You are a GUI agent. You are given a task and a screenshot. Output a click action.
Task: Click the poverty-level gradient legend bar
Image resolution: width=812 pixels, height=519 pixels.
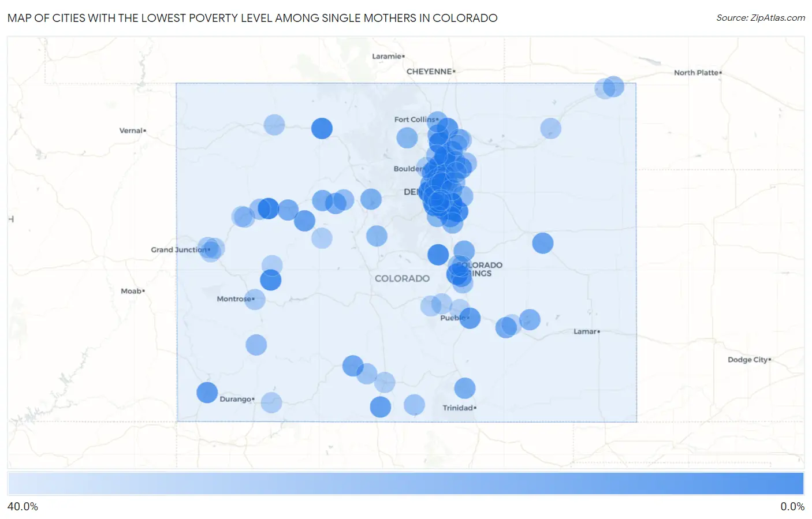coord(406,483)
